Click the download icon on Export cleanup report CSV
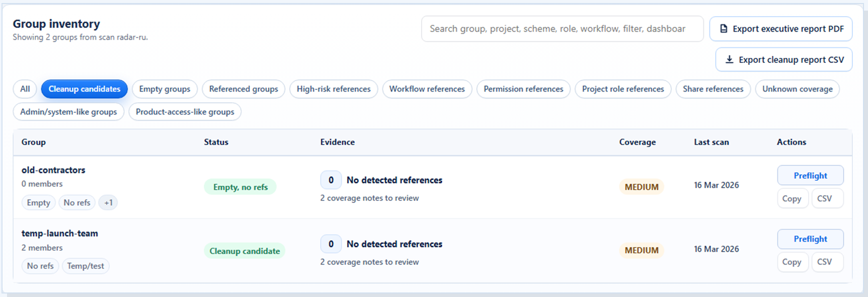 pyautogui.click(x=729, y=59)
